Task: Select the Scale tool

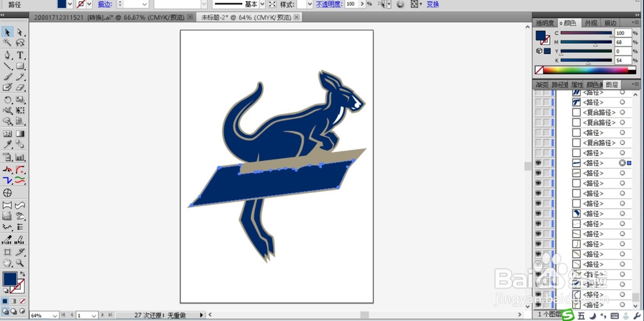Action: 20,100
